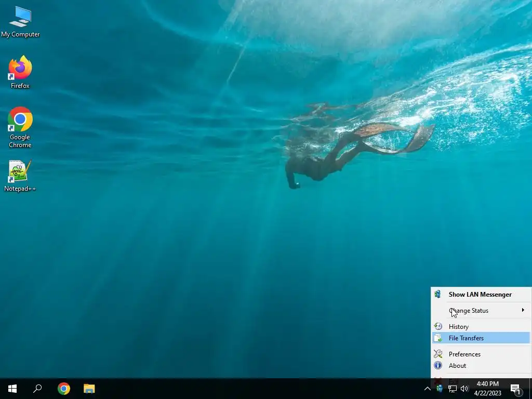Select About in the LAN Messenger menu
532x399 pixels.
481,365
